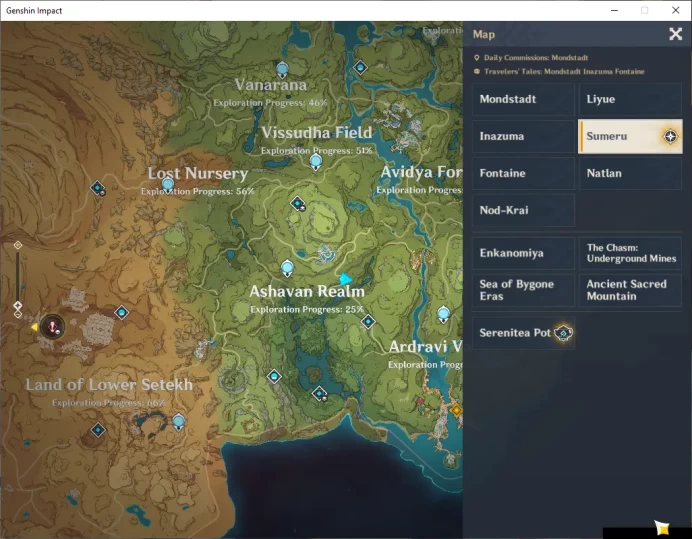Open The Chasm: Underground Mines map
692x539 pixels.
[x=630, y=253]
